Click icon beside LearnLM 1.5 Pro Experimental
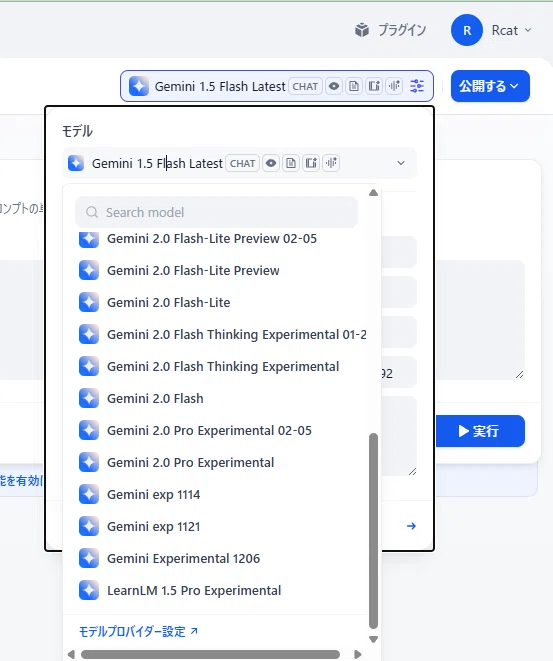This screenshot has height=661, width=553. point(89,591)
